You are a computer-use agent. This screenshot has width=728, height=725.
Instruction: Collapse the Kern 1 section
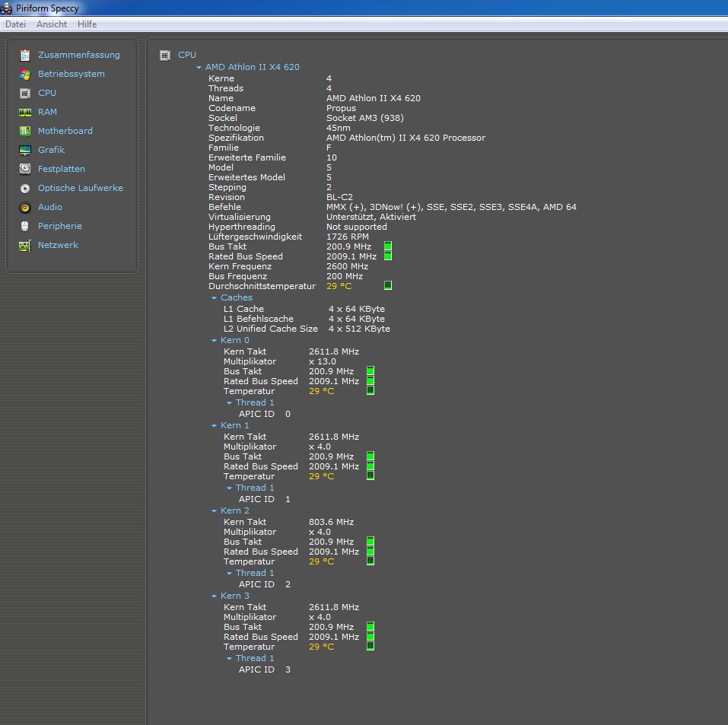(x=214, y=426)
